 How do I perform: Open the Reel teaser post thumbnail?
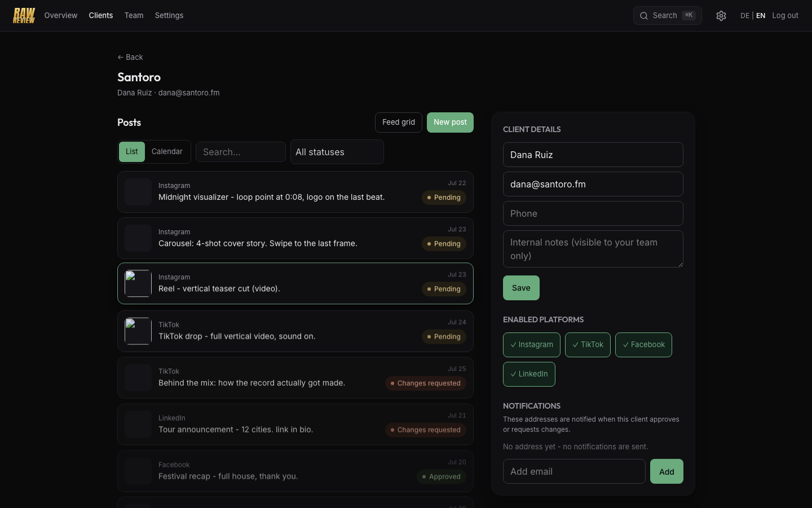point(138,283)
